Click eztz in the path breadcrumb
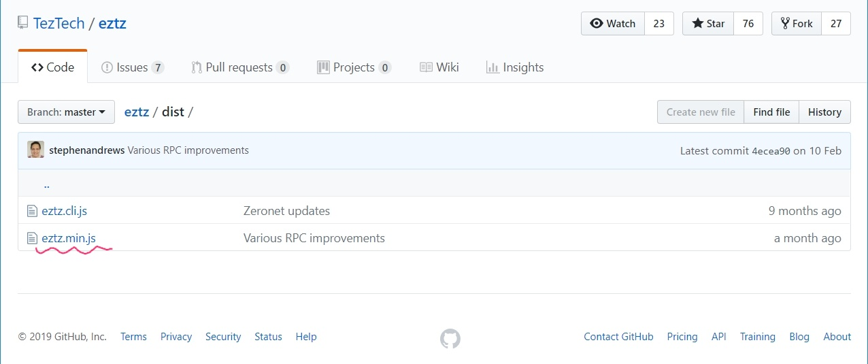The height and width of the screenshot is (364, 868). pos(137,112)
